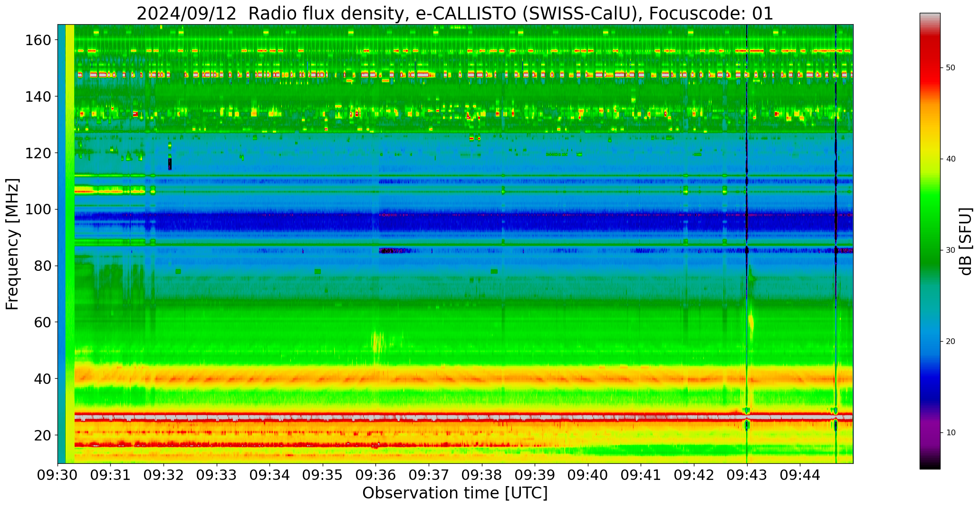Click the 'Observation time [UTC]' x-axis label
Image resolution: width=980 pixels, height=507 pixels.
(455, 493)
